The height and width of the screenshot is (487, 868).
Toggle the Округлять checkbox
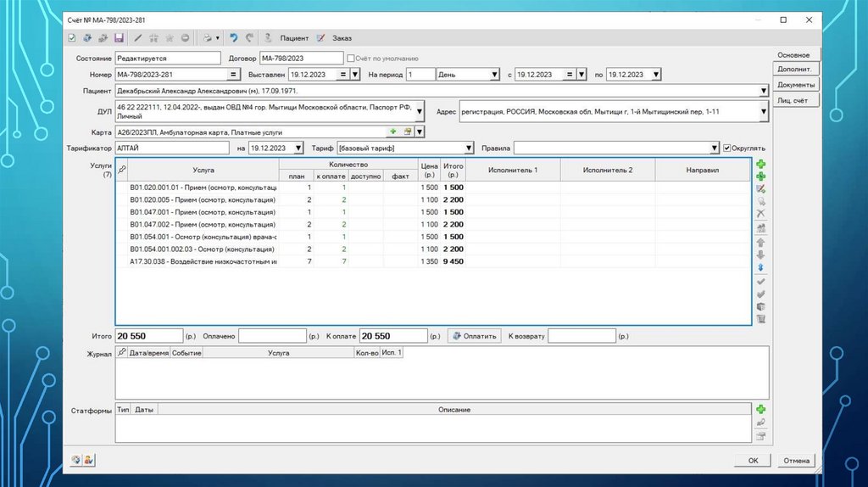(x=726, y=148)
